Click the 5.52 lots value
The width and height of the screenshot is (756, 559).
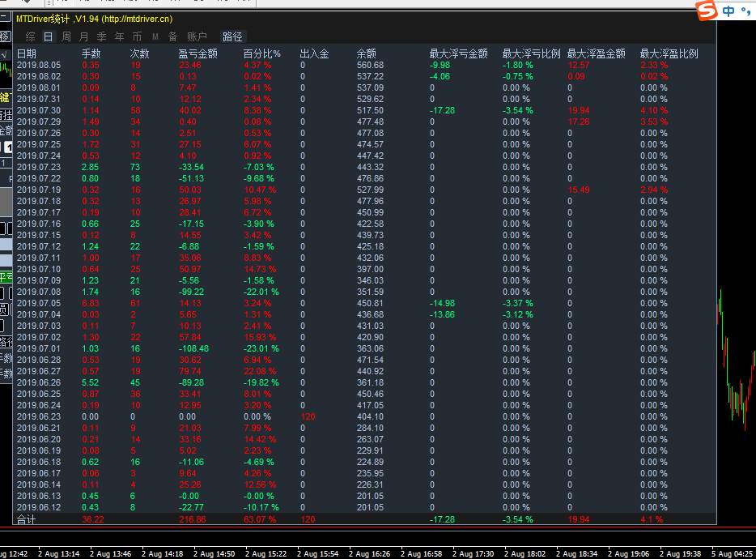point(90,383)
